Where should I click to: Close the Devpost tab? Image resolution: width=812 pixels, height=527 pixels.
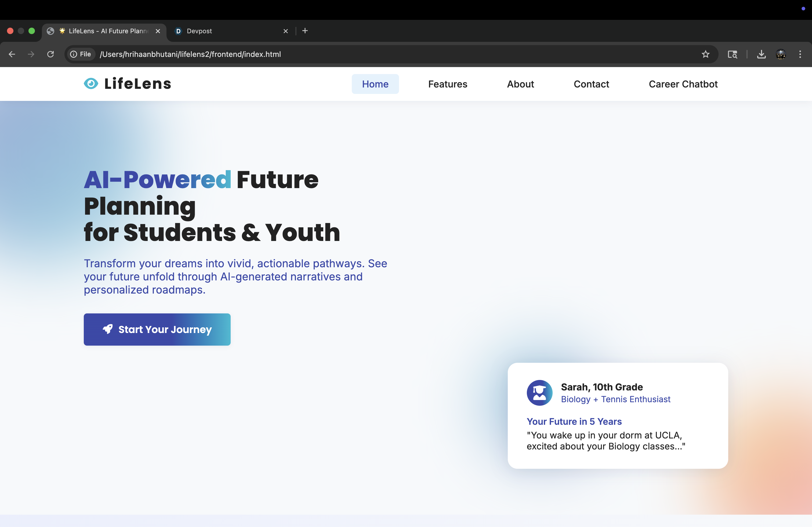(x=285, y=31)
